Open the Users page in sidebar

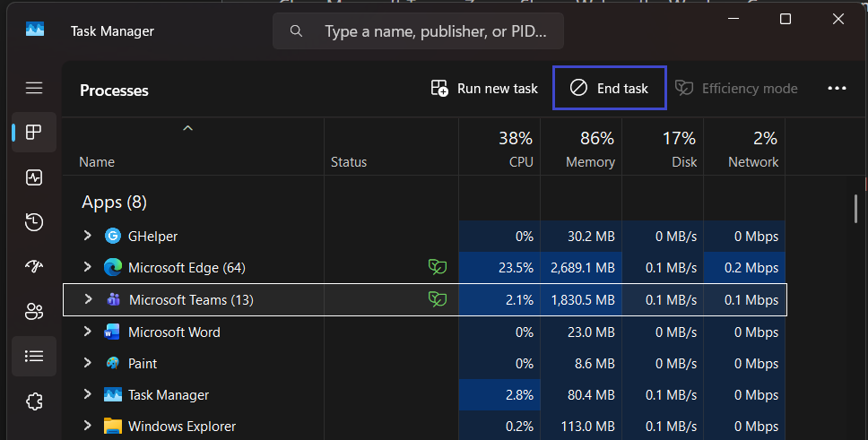click(34, 312)
